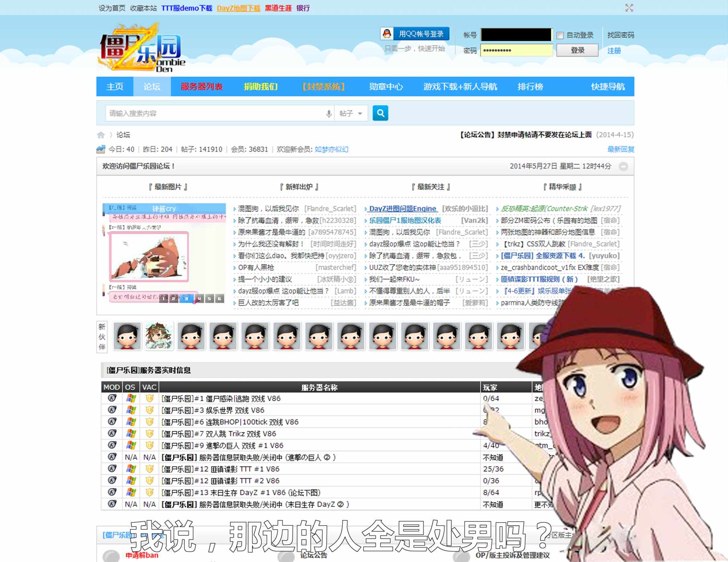Viewport: 728px width, 562px height.
Task: Open the first new member avatar
Action: (127, 336)
